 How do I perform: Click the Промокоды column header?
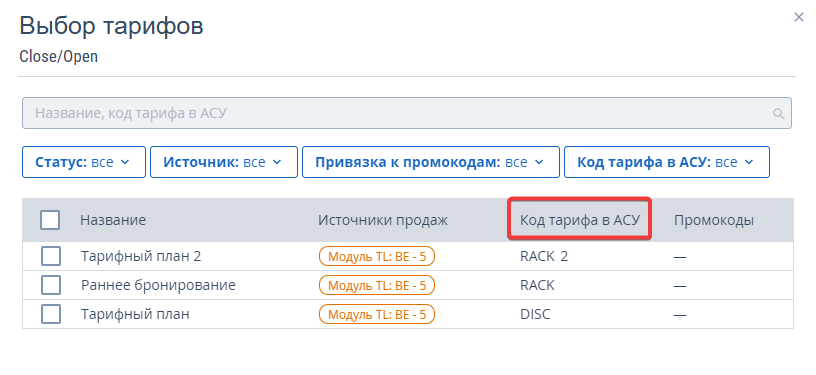click(x=714, y=220)
